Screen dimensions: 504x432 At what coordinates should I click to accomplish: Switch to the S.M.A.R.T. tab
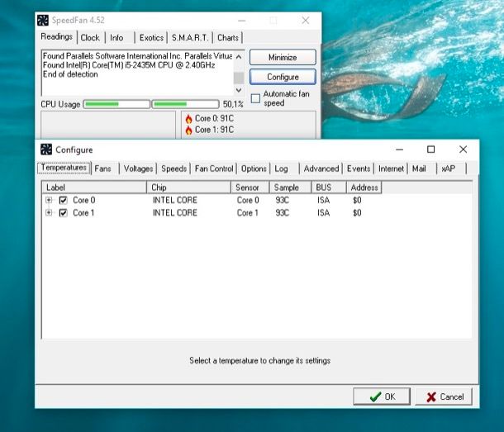(x=190, y=38)
